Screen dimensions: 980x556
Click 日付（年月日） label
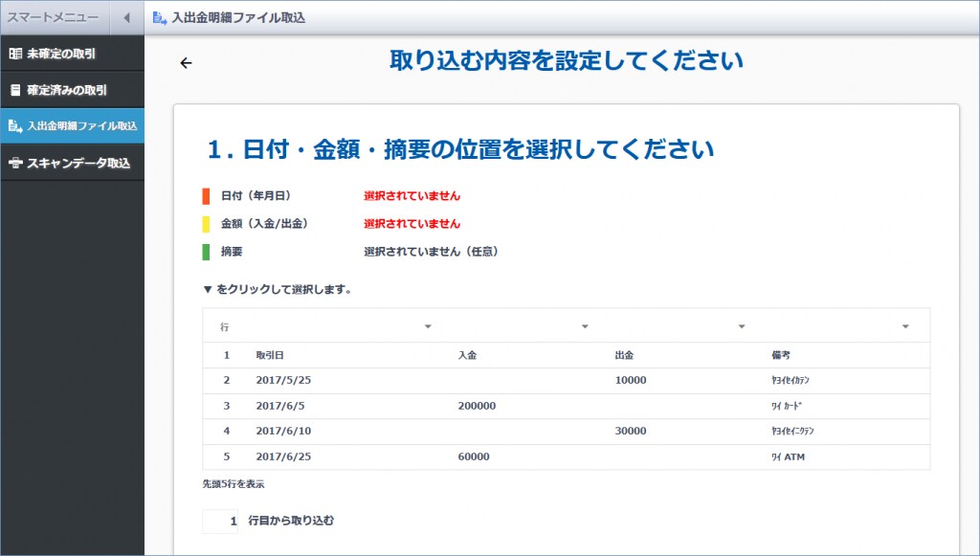256,196
